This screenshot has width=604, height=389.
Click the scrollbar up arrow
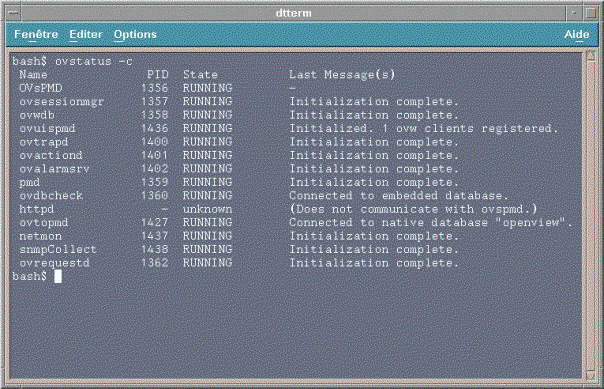pos(591,56)
